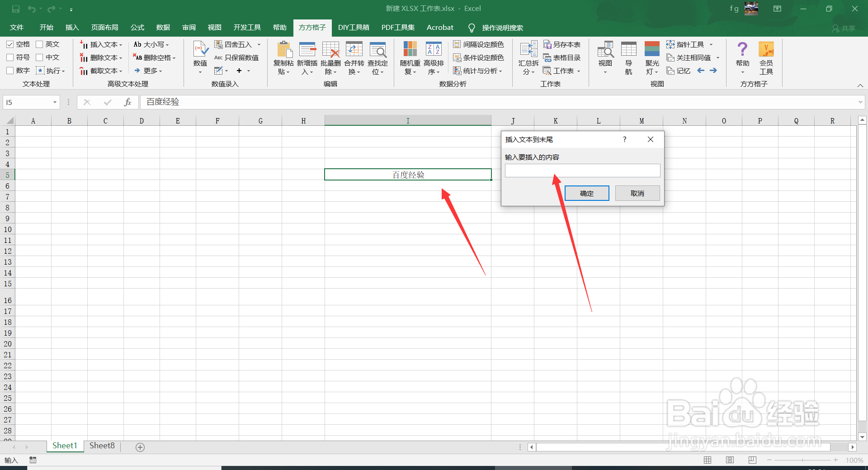Click 条件设定颜色

click(x=478, y=57)
